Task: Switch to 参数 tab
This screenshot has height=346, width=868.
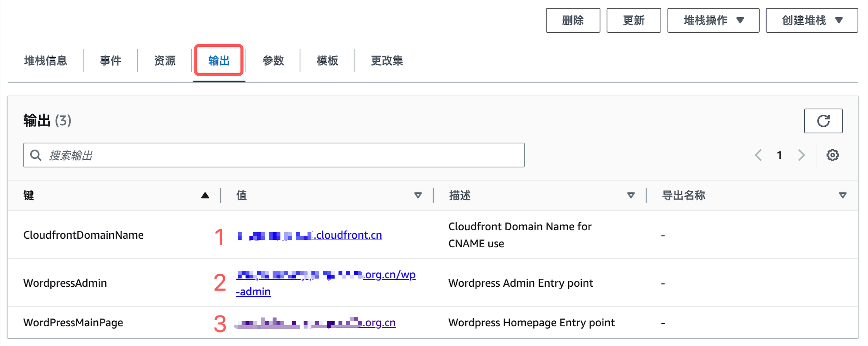Action: click(x=273, y=61)
